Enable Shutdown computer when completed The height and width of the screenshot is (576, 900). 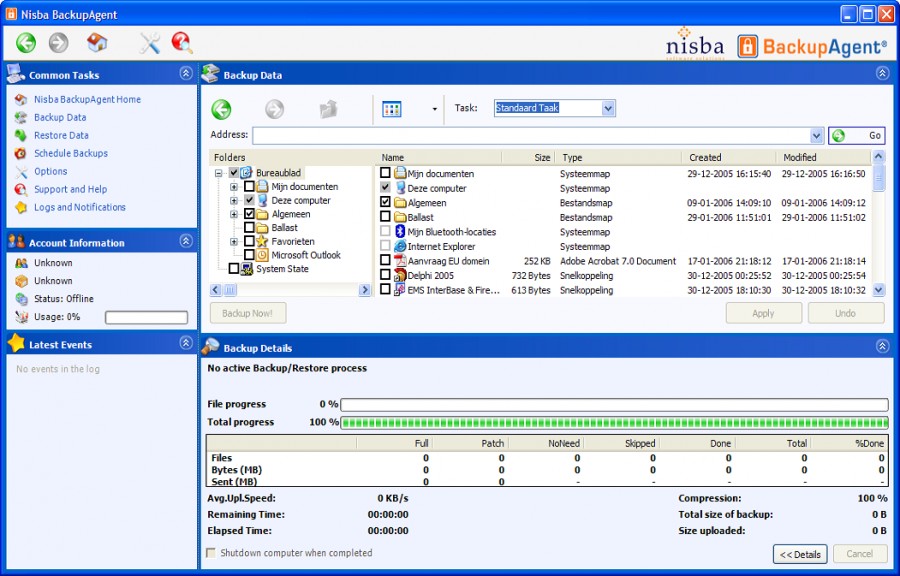pyautogui.click(x=211, y=553)
